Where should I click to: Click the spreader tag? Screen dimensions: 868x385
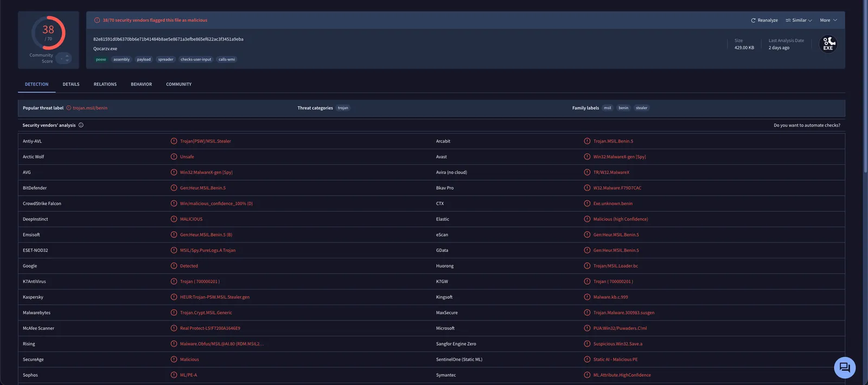(165, 60)
